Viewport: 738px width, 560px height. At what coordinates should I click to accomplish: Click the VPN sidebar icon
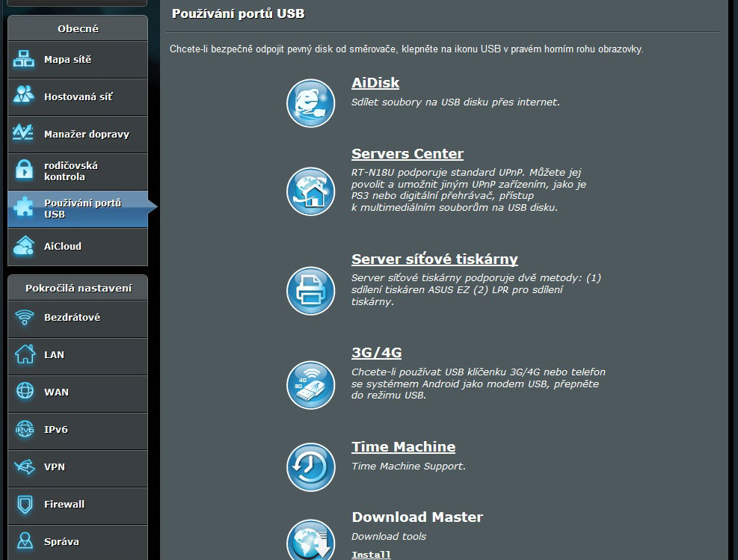[25, 467]
